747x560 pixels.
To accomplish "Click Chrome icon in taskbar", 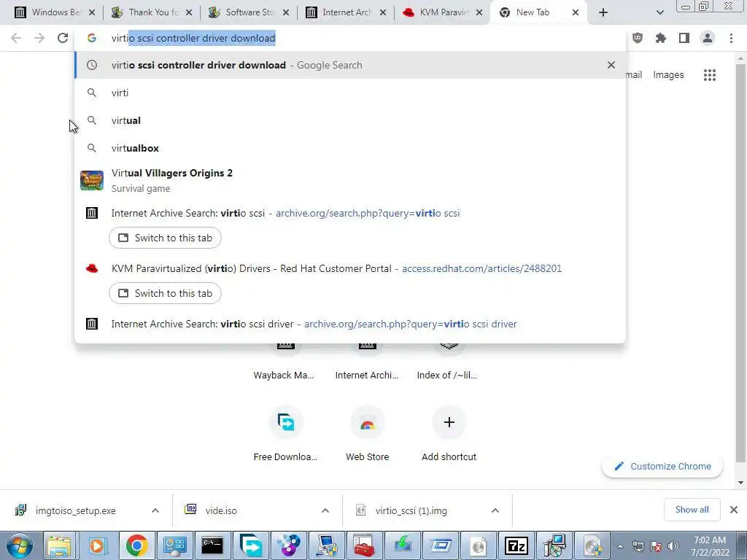I will [x=136, y=545].
